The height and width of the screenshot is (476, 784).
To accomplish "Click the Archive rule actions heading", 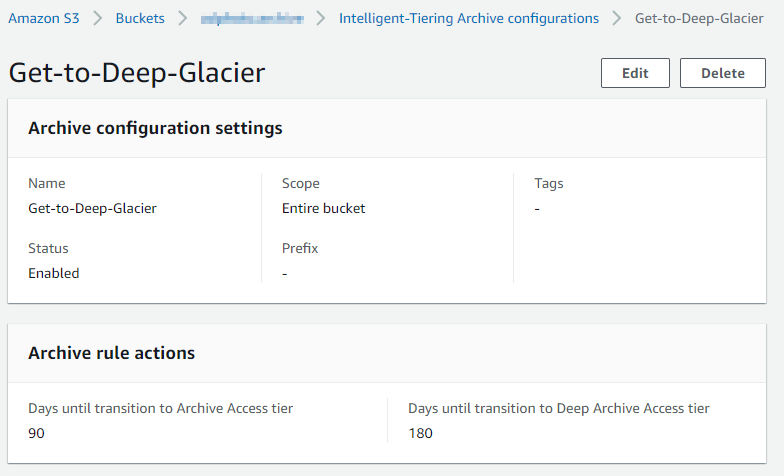I will 112,353.
